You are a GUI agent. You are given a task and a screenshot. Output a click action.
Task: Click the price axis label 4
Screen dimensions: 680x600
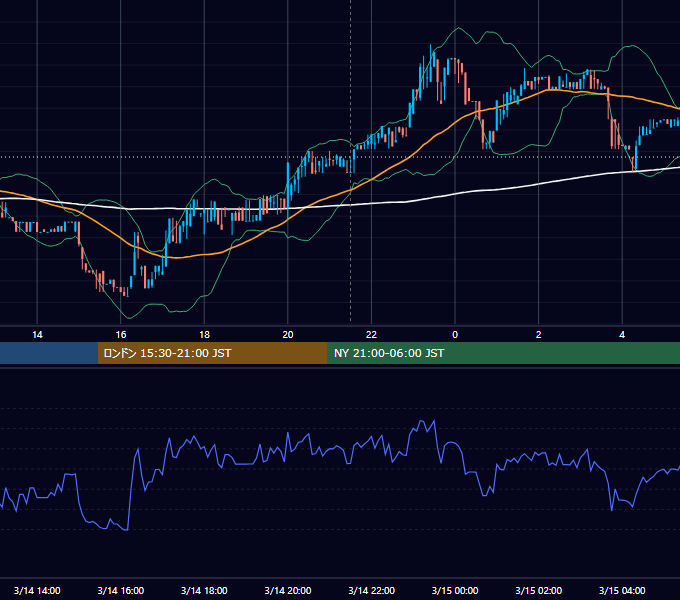click(x=622, y=335)
